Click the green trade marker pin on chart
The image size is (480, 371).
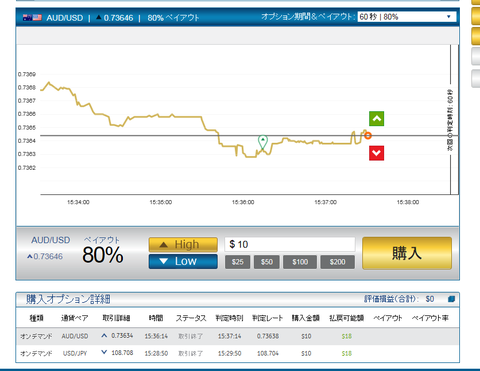(x=263, y=142)
